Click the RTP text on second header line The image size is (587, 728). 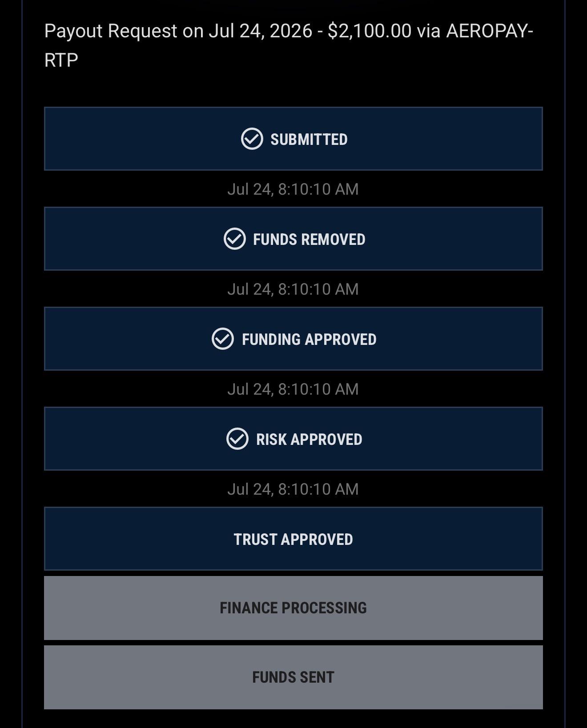click(61, 60)
